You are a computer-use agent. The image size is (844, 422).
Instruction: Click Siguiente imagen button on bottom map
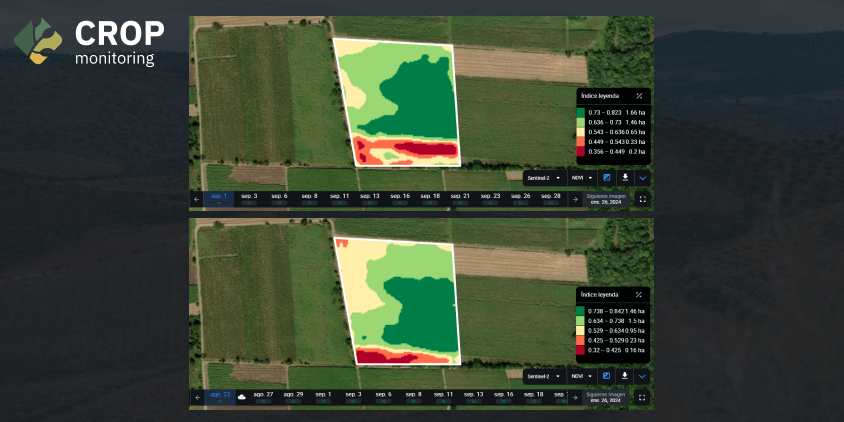[x=606, y=398]
